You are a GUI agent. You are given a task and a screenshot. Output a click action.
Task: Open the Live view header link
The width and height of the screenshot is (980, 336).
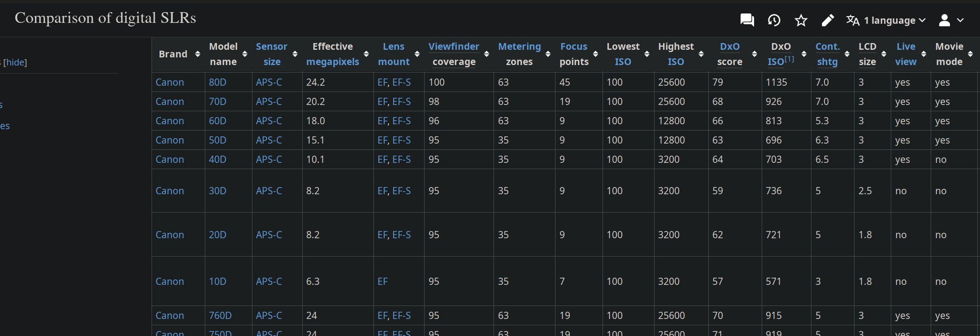[x=906, y=54]
